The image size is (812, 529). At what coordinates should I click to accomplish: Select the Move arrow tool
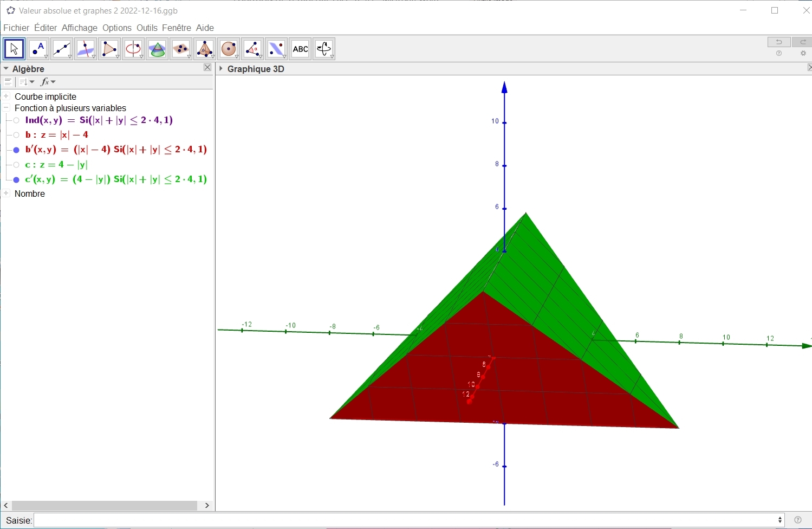14,49
